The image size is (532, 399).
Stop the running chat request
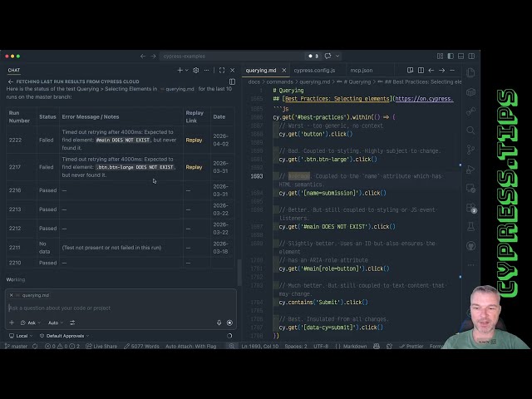pyautogui.click(x=229, y=323)
